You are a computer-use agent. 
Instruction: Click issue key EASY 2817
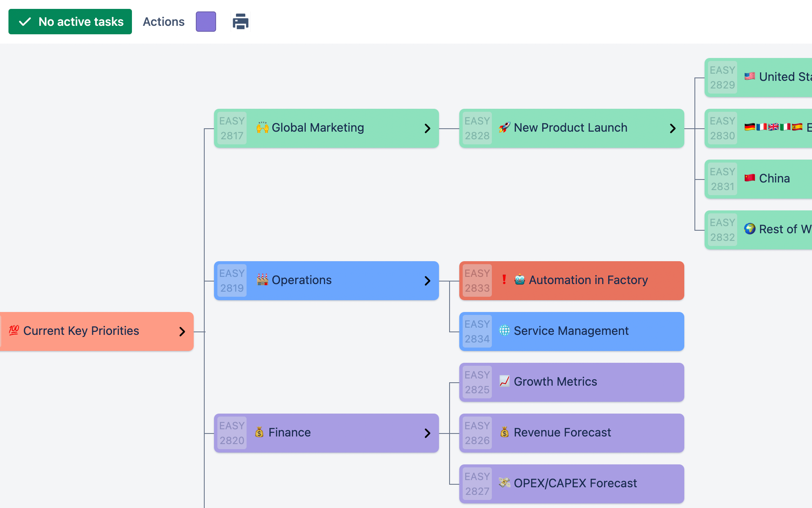[x=232, y=128]
